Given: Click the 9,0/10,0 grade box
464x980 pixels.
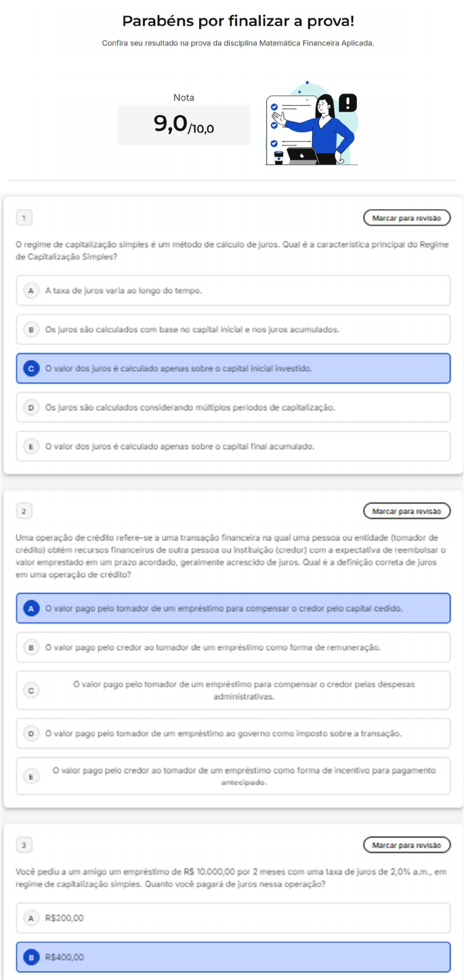Looking at the screenshot, I should pos(184,125).
